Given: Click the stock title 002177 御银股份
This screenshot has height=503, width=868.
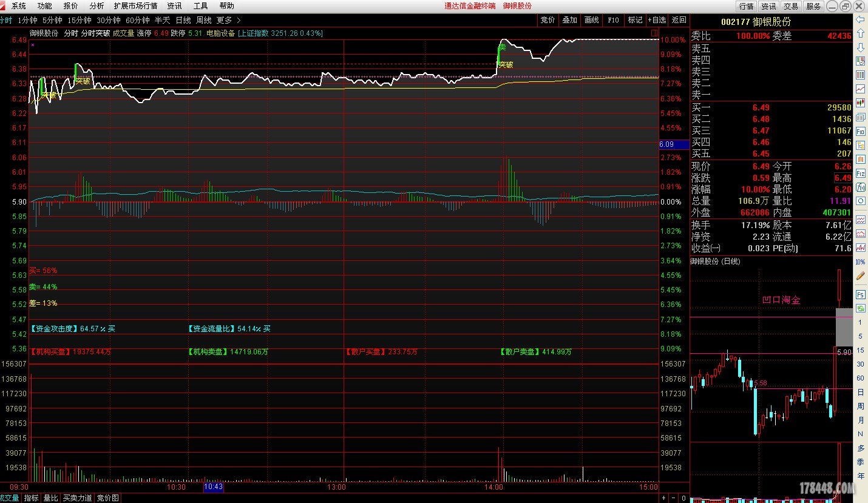Looking at the screenshot, I should tap(756, 22).
